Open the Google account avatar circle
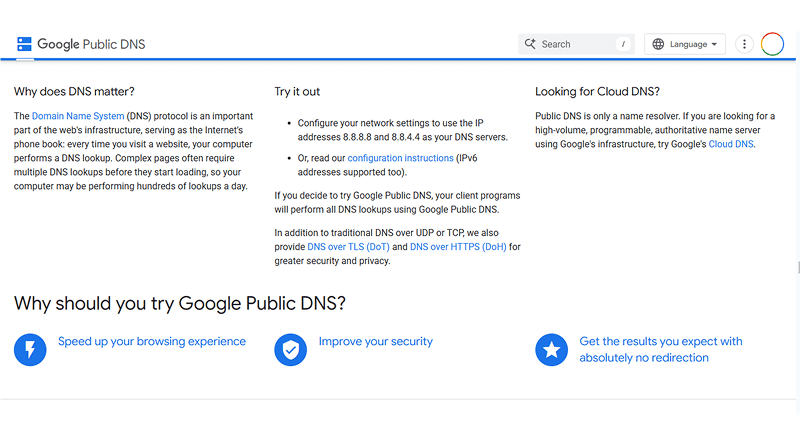 coord(772,44)
